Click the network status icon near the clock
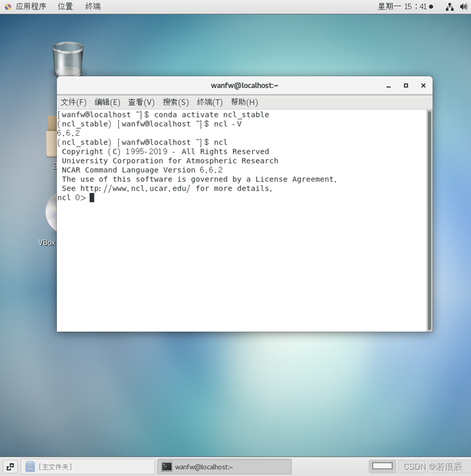The image size is (471, 476). pyautogui.click(x=449, y=7)
